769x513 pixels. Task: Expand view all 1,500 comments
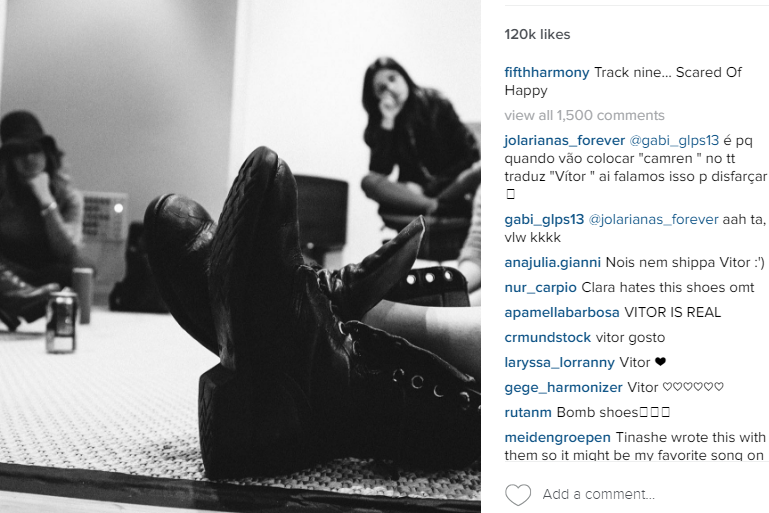(584, 115)
